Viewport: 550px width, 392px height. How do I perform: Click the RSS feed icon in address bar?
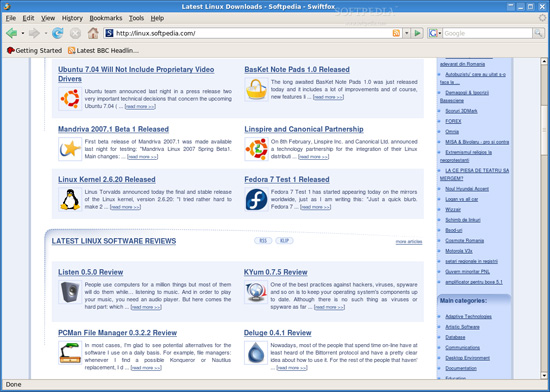[x=396, y=33]
